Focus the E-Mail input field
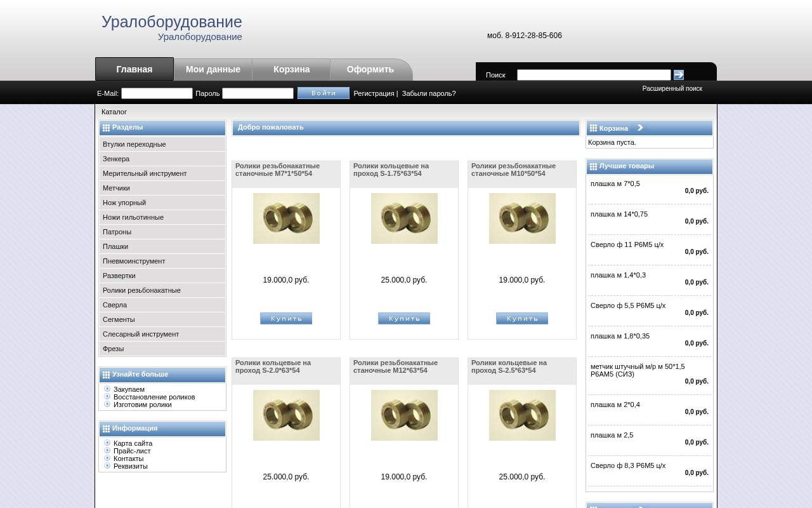 pos(157,93)
